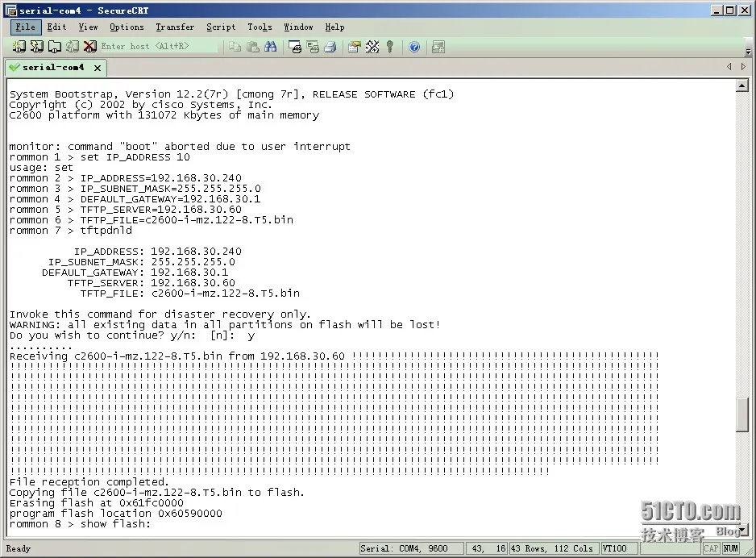This screenshot has height=558, width=756.
Task: Click the last grayed toolbar icon after Help
Action: (438, 47)
